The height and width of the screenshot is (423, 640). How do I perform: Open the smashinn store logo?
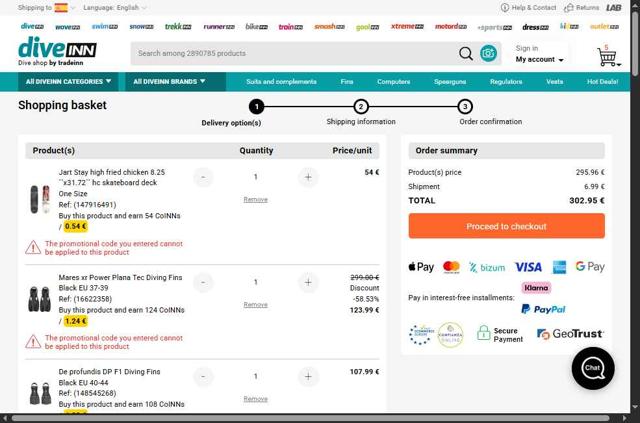tap(329, 27)
